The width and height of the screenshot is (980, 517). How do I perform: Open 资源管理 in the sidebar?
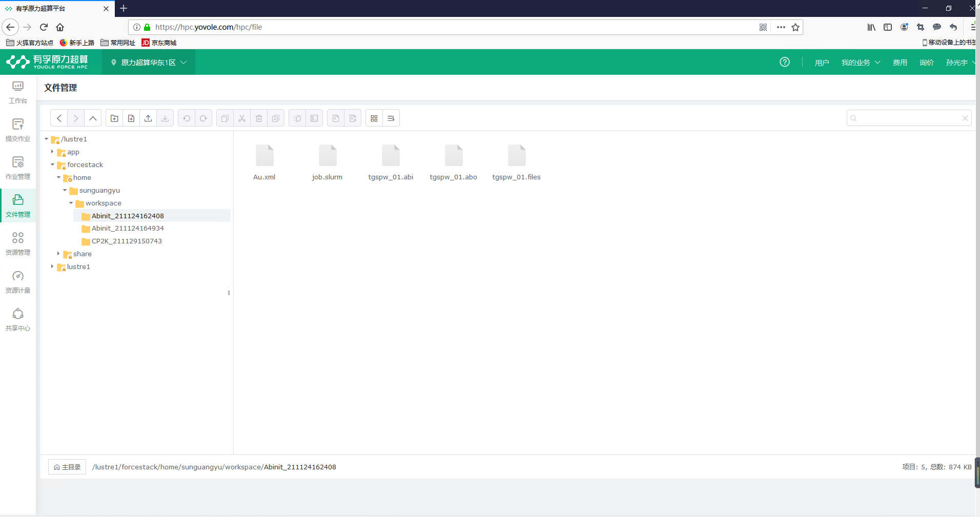click(18, 244)
